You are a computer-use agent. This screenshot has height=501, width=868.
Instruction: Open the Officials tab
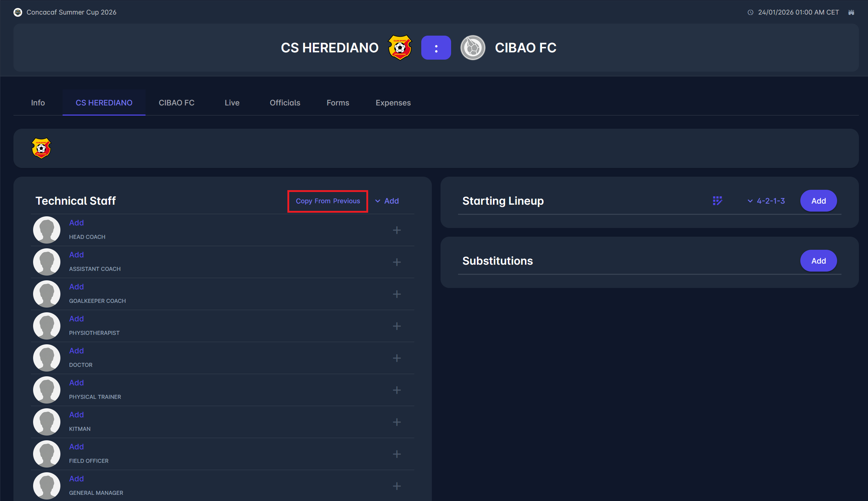coord(285,103)
